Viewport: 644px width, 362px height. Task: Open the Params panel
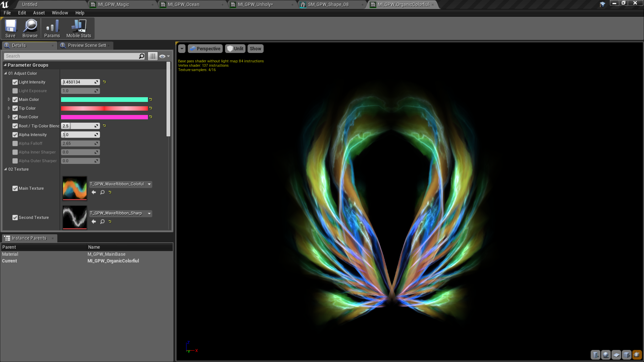[52, 28]
